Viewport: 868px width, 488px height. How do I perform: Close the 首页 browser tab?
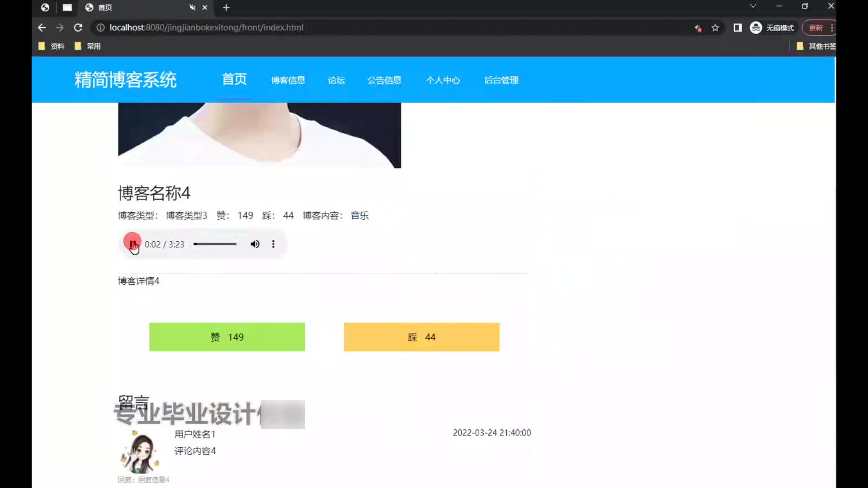(205, 8)
